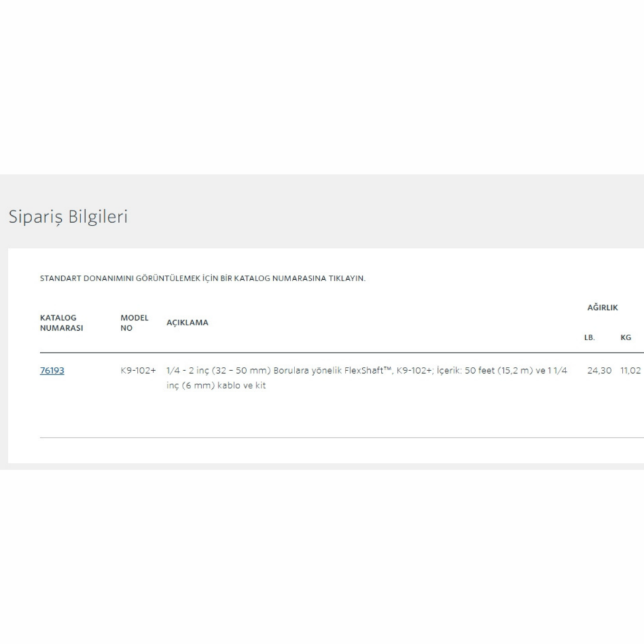Click '1/4 - 2 inç' starting the description

(x=186, y=370)
